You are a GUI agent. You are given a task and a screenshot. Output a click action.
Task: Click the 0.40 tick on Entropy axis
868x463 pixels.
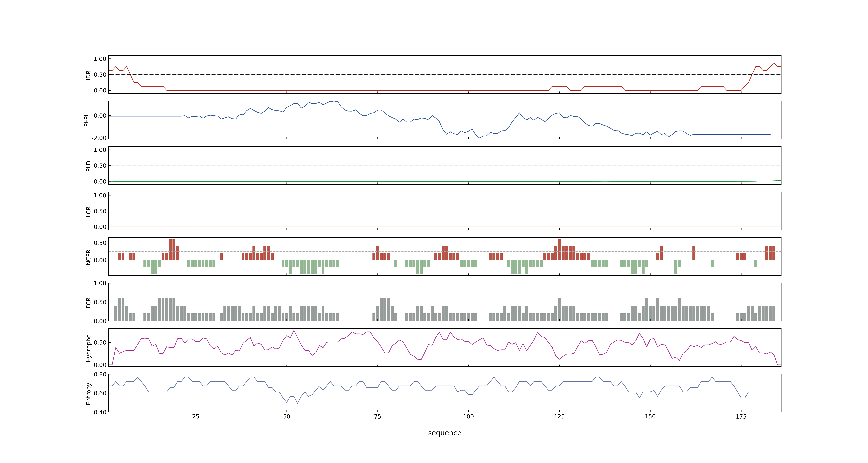tap(100, 412)
